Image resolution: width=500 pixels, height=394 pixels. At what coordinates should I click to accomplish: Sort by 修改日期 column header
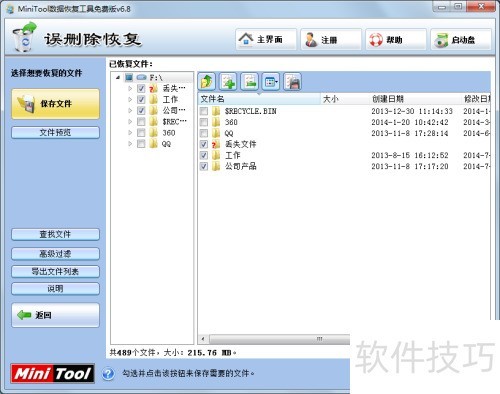[x=476, y=99]
